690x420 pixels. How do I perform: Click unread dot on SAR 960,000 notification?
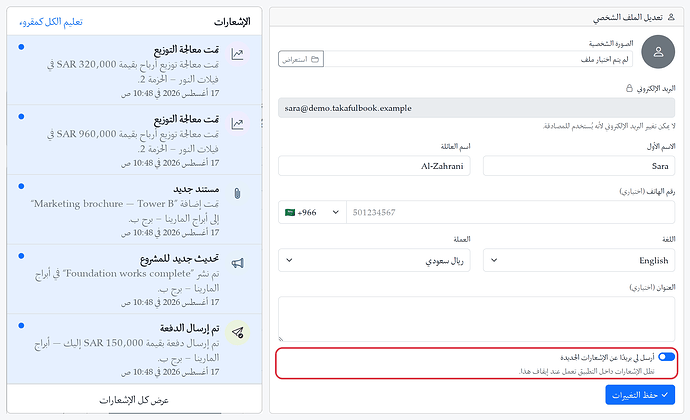(x=21, y=117)
